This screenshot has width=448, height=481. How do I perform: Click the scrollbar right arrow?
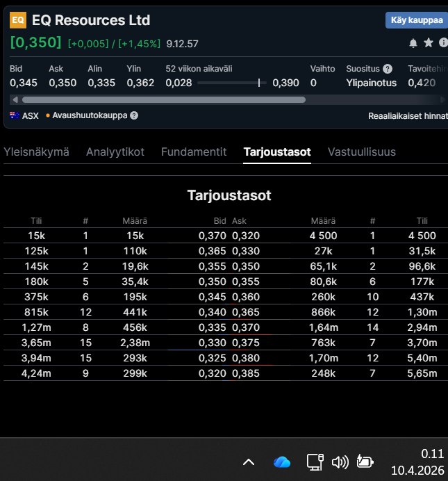442,99
